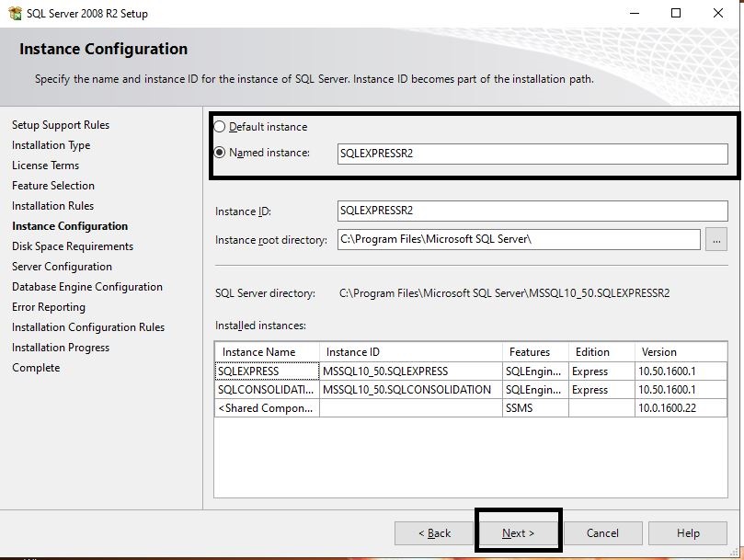Click the Instance Name column header
Image resolution: width=744 pixels, height=560 pixels.
coord(267,351)
